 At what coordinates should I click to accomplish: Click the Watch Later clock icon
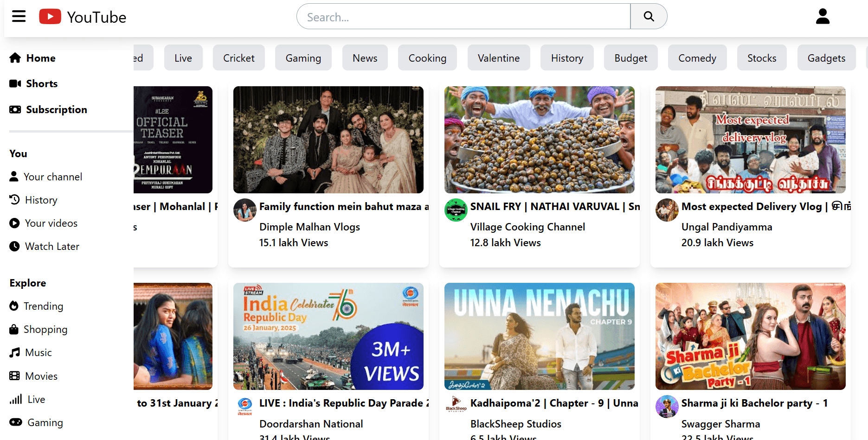tap(14, 246)
